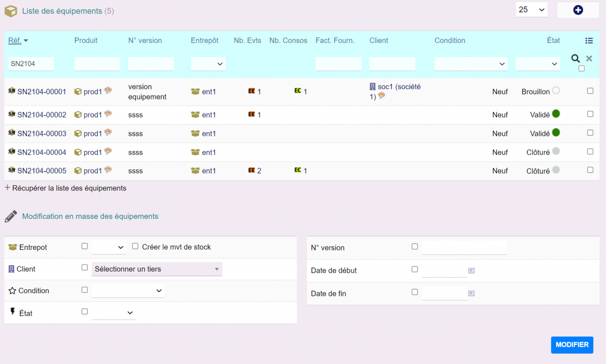The height and width of the screenshot is (364, 606).
Task: Check the select-all checkbox in the filter row
Action: tap(581, 68)
